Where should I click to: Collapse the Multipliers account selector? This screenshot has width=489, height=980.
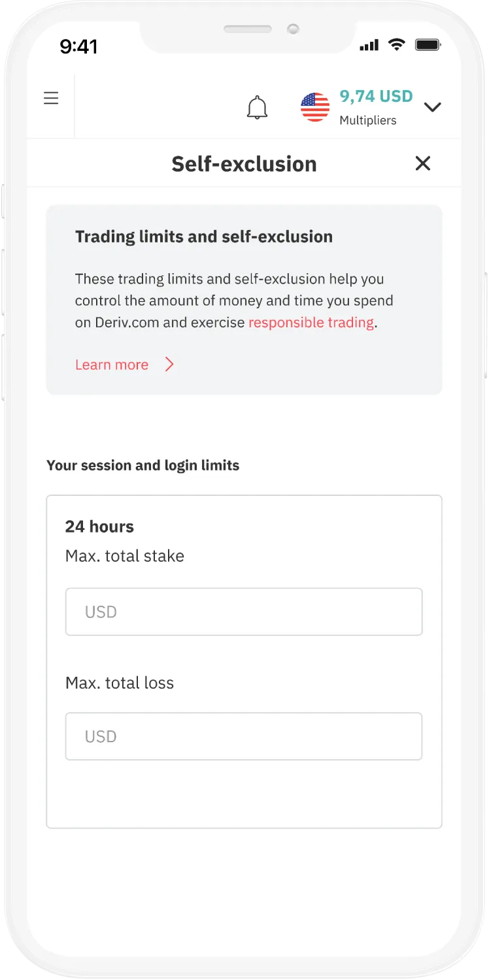point(433,107)
